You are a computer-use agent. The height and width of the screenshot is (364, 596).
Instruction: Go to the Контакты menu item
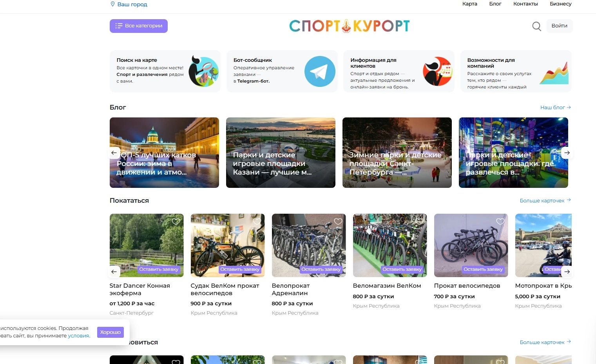pyautogui.click(x=525, y=4)
